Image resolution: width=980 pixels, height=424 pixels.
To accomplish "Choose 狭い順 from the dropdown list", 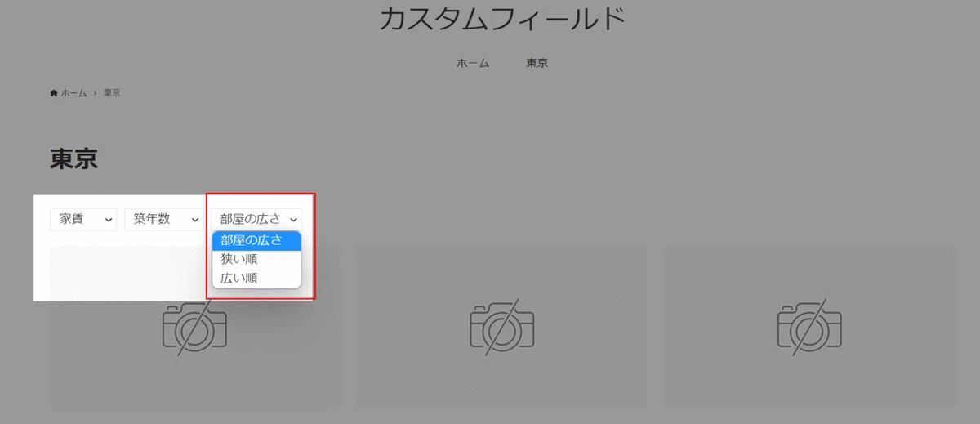I will [x=256, y=259].
